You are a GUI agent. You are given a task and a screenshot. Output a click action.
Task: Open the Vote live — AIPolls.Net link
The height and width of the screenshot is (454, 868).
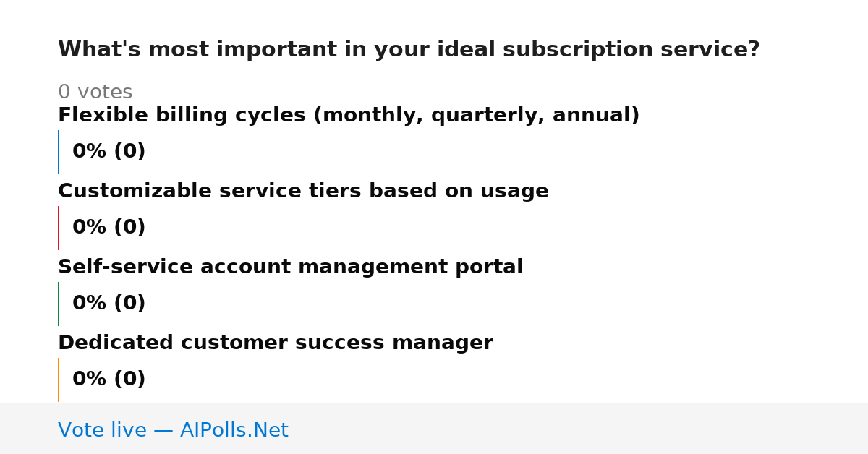point(173,430)
